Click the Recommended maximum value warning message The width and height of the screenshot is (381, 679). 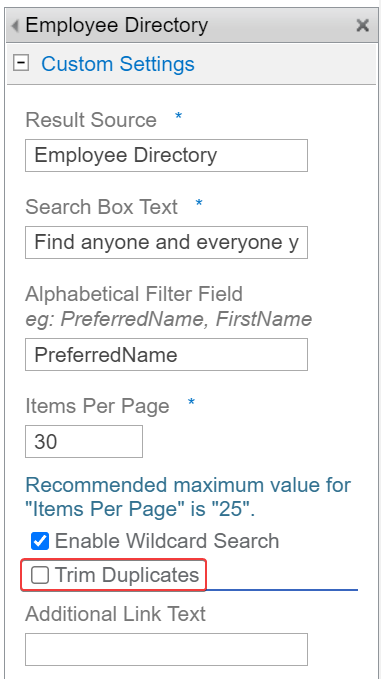(188, 498)
